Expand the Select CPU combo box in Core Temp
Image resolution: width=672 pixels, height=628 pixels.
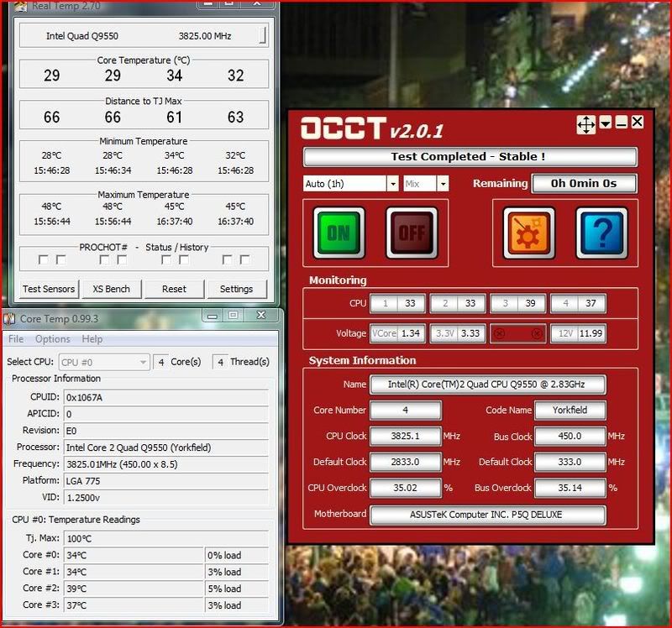coord(104,363)
